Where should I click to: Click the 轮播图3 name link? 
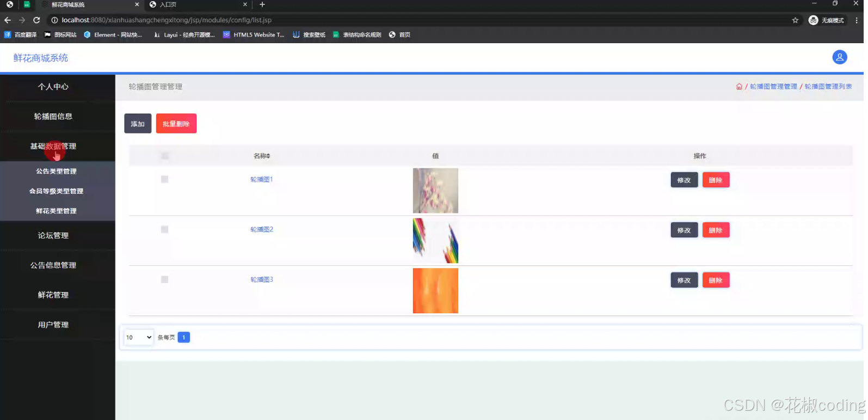pyautogui.click(x=262, y=279)
